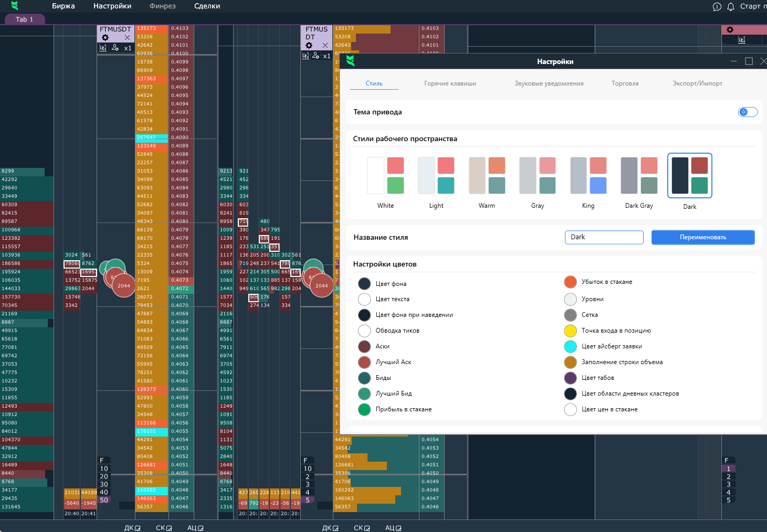
Task: Open the Лучший Аск color swatch
Action: point(364,362)
